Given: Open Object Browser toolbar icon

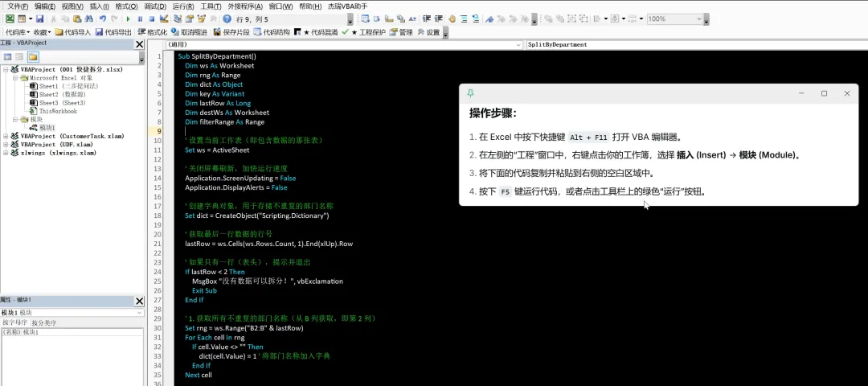Looking at the screenshot, I should point(201,18).
